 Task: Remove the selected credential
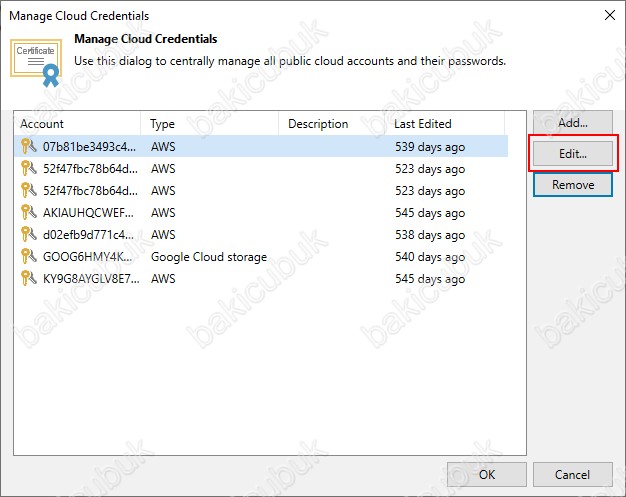[573, 185]
